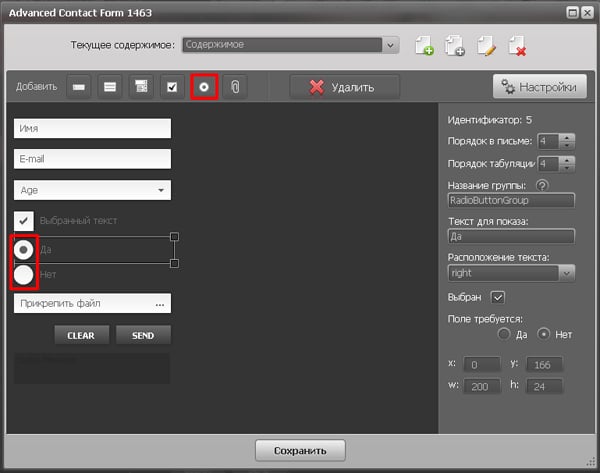Add a file attachment element
This screenshot has width=600, height=473.
pos(233,87)
